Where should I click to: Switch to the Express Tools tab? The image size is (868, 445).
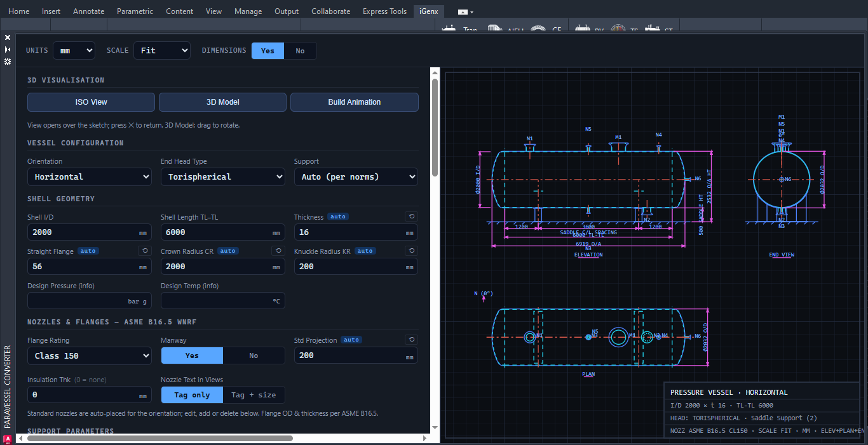(x=384, y=11)
